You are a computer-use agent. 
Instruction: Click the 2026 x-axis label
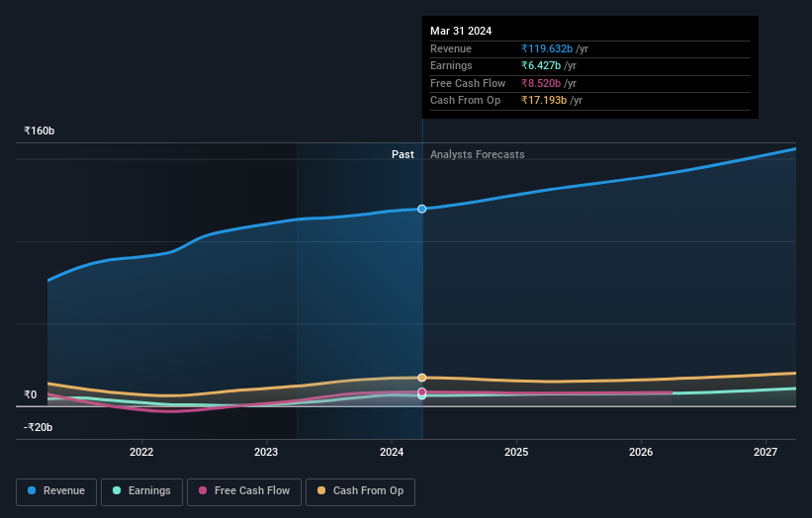[641, 453]
